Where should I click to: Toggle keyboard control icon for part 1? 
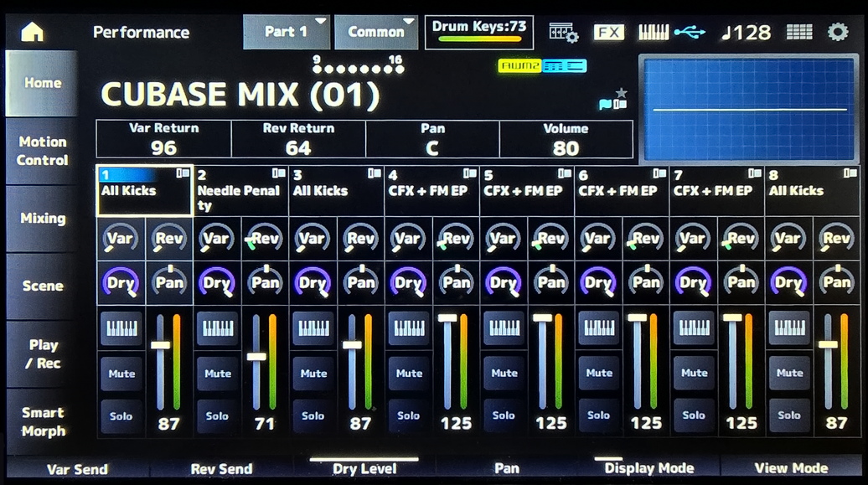pos(121,328)
